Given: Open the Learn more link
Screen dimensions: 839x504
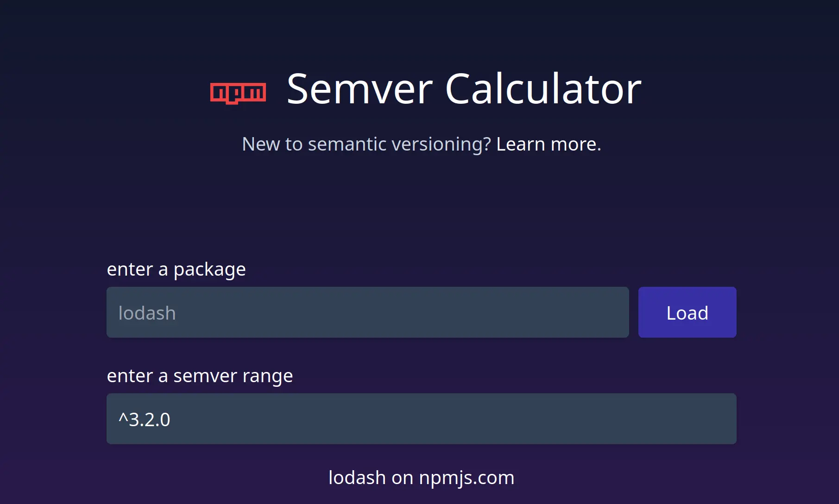Looking at the screenshot, I should tap(549, 144).
